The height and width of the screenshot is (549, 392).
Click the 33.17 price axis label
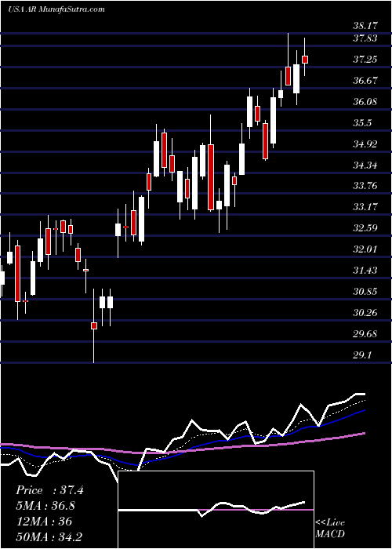click(365, 207)
